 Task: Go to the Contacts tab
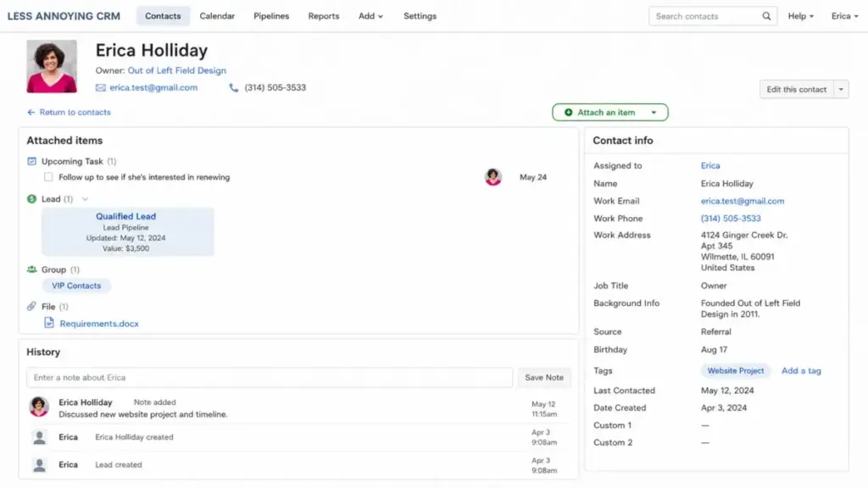(163, 16)
